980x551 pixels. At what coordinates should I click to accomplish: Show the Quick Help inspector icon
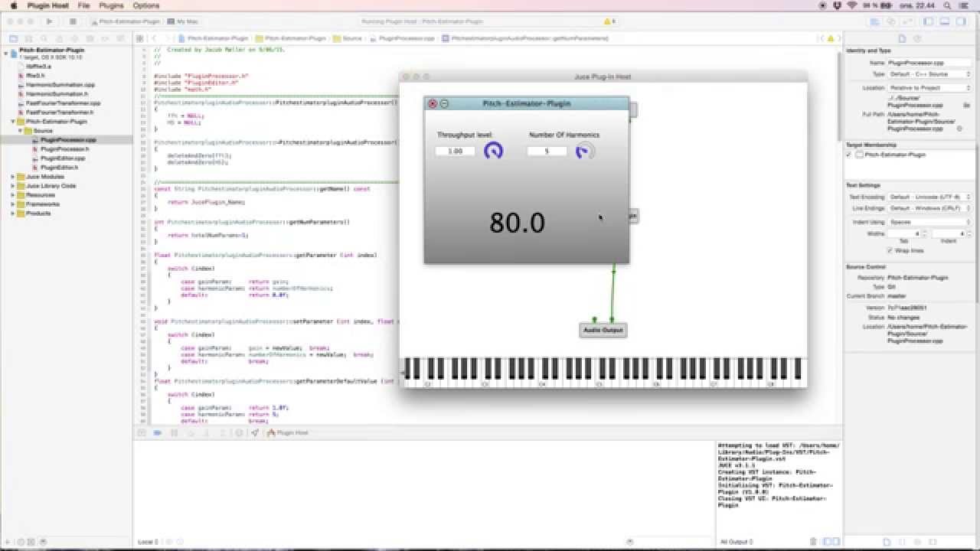(917, 38)
